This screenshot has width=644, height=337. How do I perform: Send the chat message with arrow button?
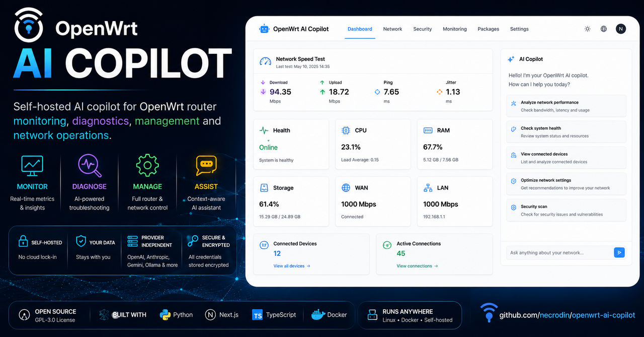(619, 253)
